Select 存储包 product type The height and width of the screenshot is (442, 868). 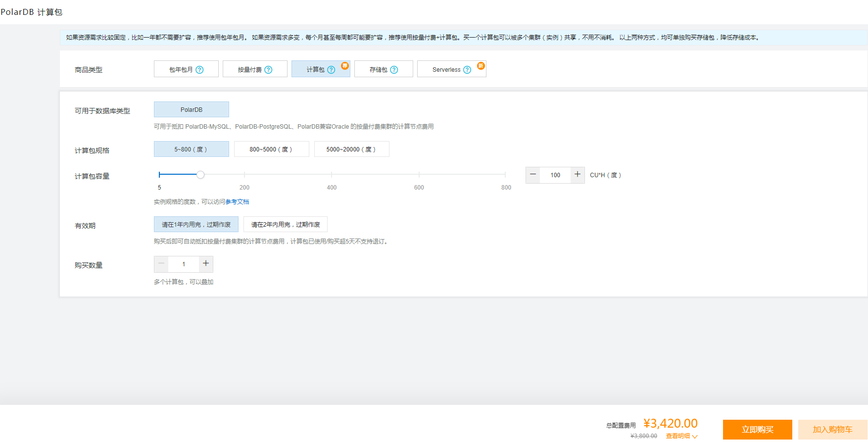pos(384,69)
